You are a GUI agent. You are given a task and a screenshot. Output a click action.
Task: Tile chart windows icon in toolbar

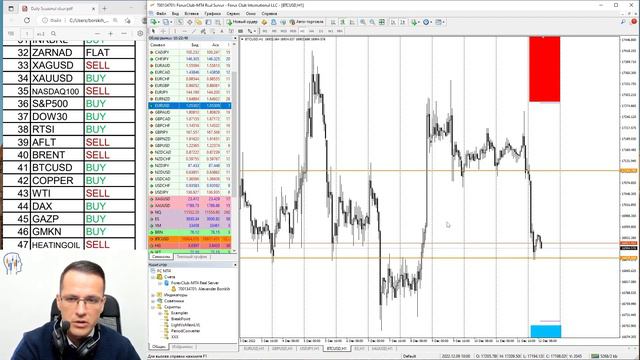click(x=382, y=22)
